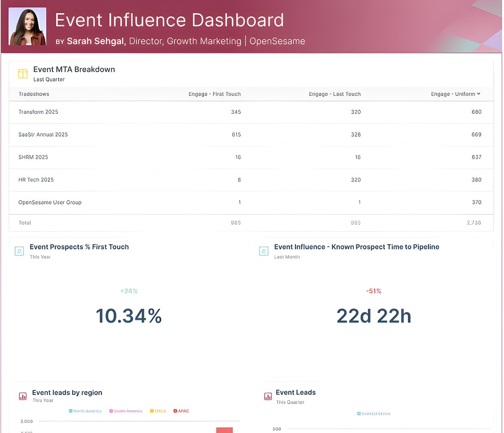Click the Event Prospects % First Touch metric icon

(x=19, y=251)
